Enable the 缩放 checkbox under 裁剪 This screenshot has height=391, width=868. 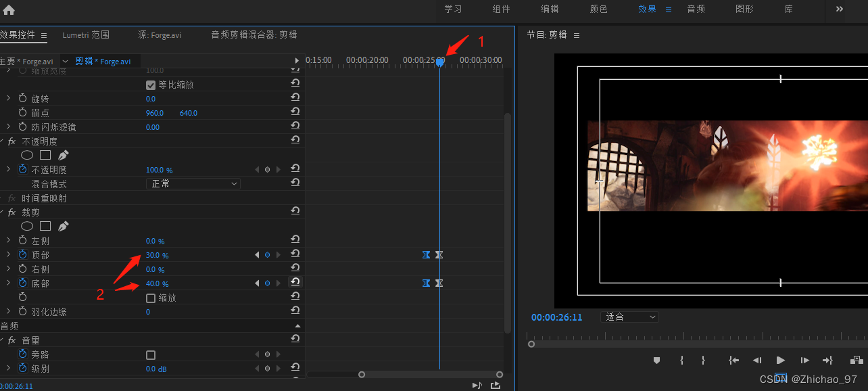coord(151,298)
